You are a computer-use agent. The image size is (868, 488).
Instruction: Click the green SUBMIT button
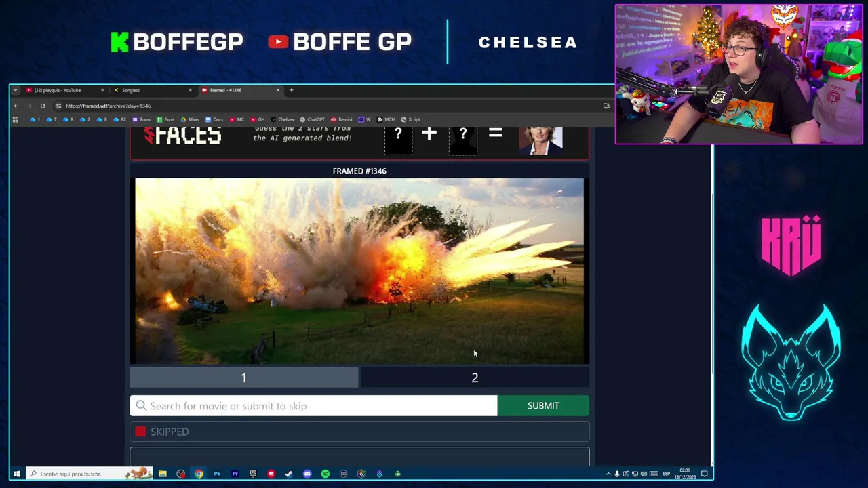tap(543, 406)
